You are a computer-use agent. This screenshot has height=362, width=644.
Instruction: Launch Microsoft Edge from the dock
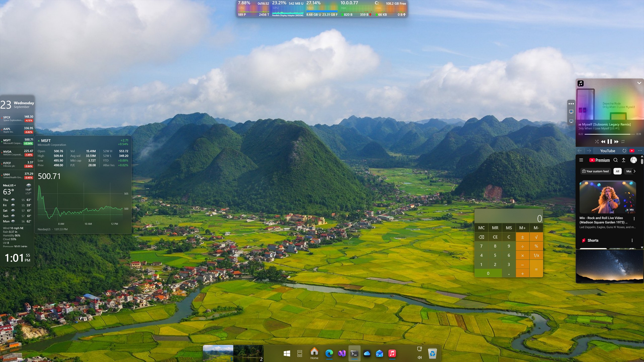point(329,353)
